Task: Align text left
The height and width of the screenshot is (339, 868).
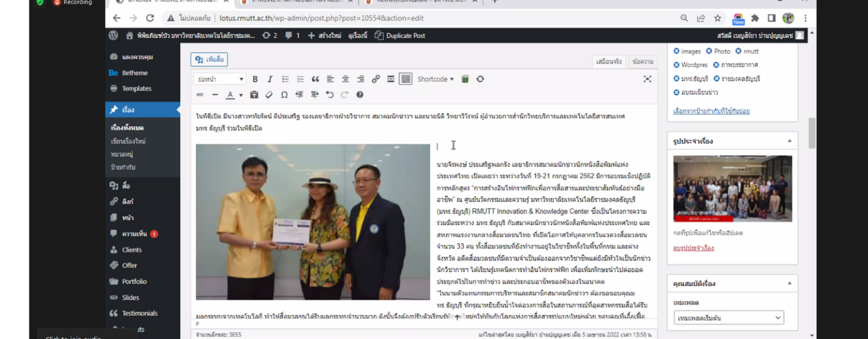Action: [330, 79]
